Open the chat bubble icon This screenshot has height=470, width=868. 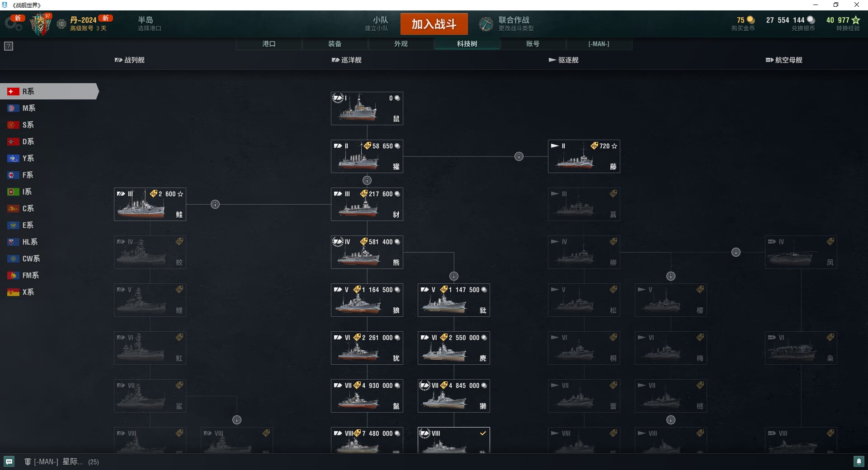tap(9, 461)
